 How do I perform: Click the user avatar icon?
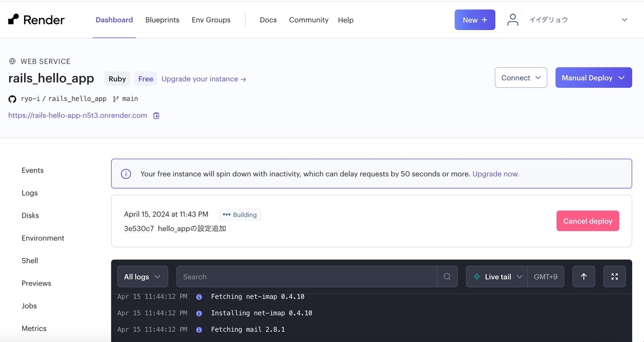(513, 20)
